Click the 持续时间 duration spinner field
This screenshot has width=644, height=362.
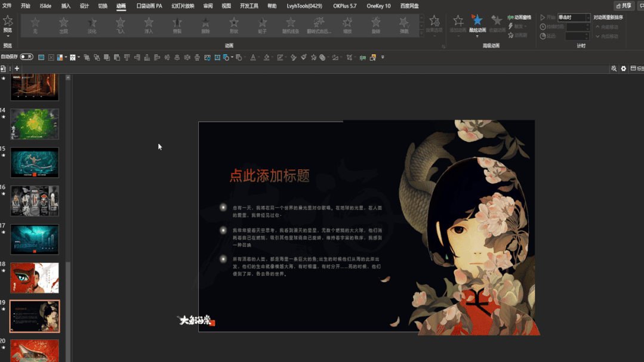[578, 27]
